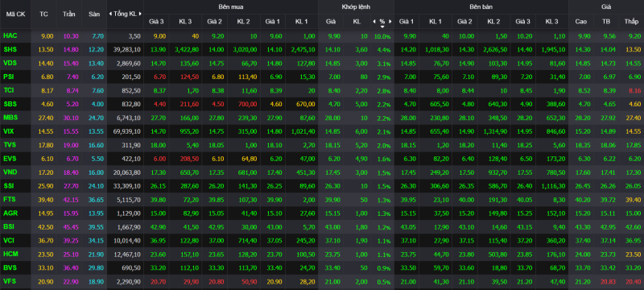Image resolution: width=644 pixels, height=290 pixels.
Task: Open the EVS stock ticker
Action: click(10, 159)
